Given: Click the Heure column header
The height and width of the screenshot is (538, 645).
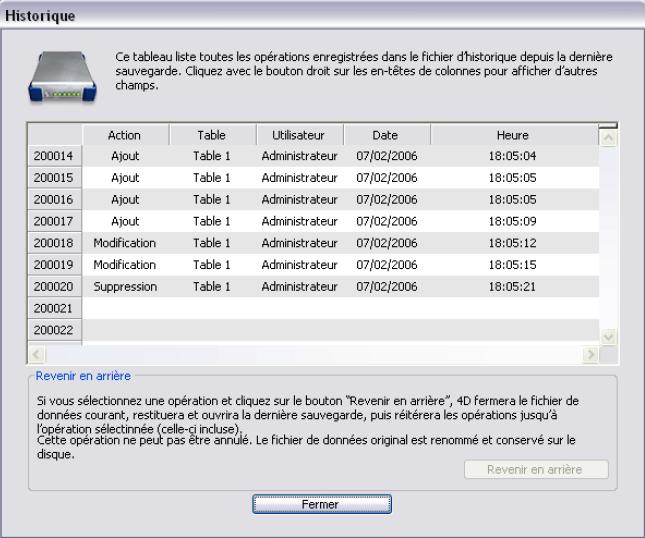Looking at the screenshot, I should [x=512, y=135].
